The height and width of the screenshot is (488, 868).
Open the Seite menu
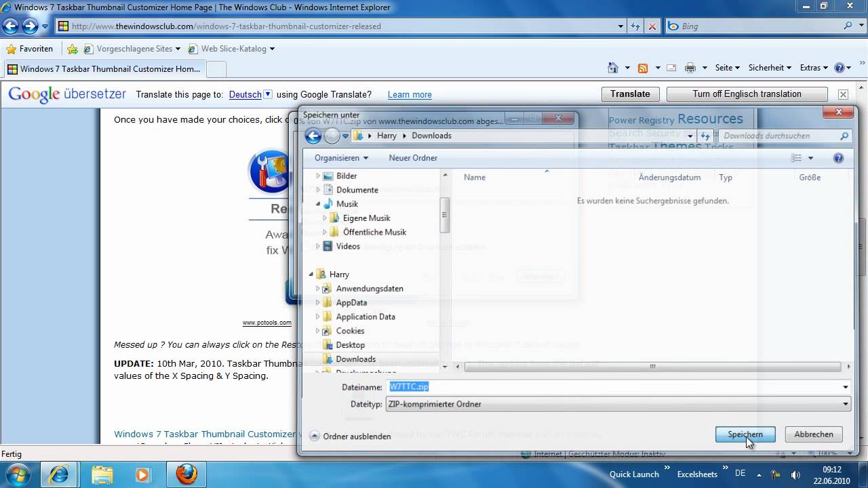[x=727, y=68]
